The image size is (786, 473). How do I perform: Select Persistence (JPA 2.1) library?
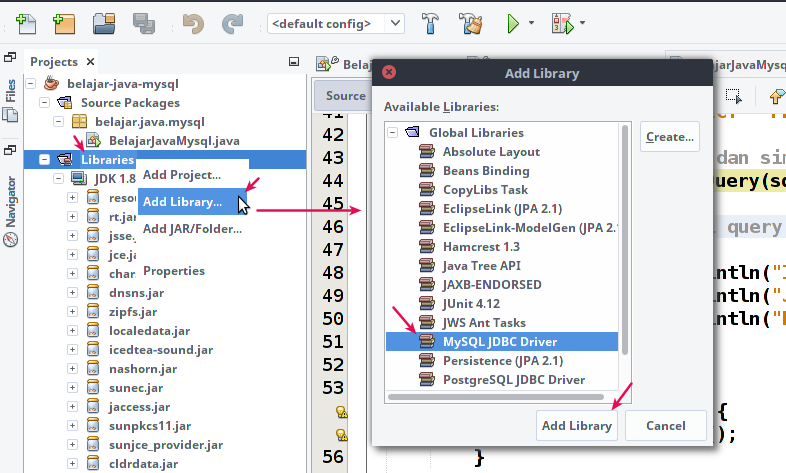tap(503, 361)
